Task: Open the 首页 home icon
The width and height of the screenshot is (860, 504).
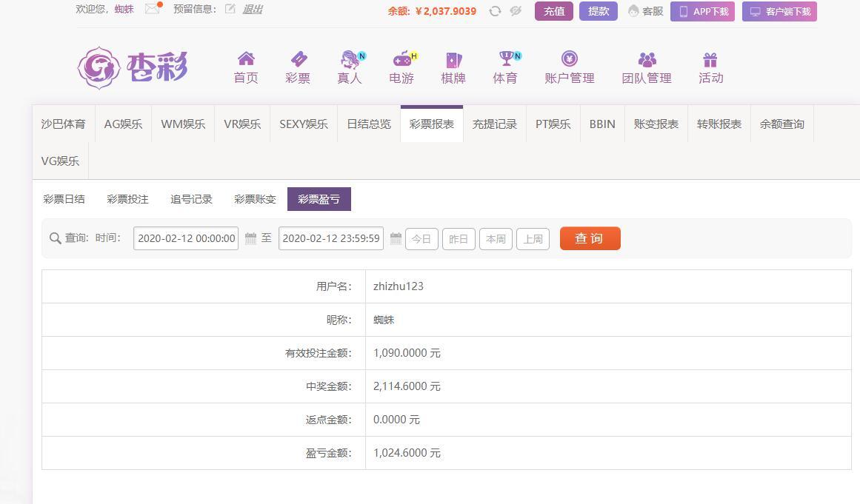Action: click(246, 59)
